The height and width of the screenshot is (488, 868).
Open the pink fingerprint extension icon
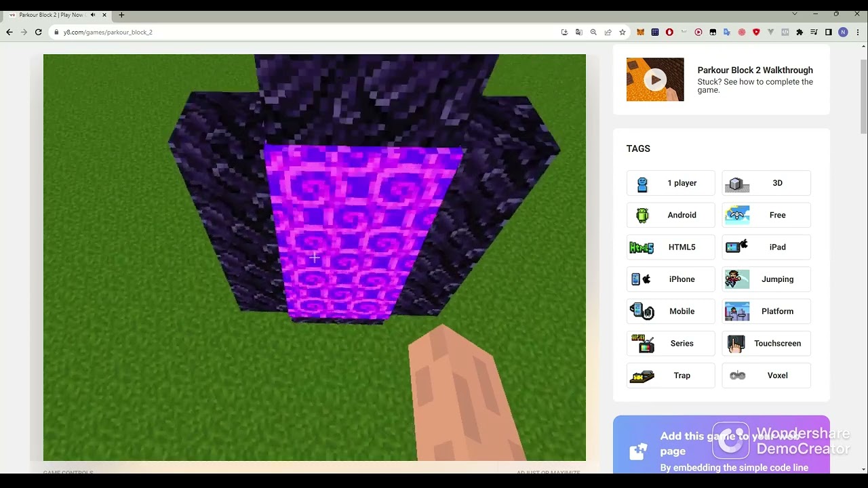742,32
